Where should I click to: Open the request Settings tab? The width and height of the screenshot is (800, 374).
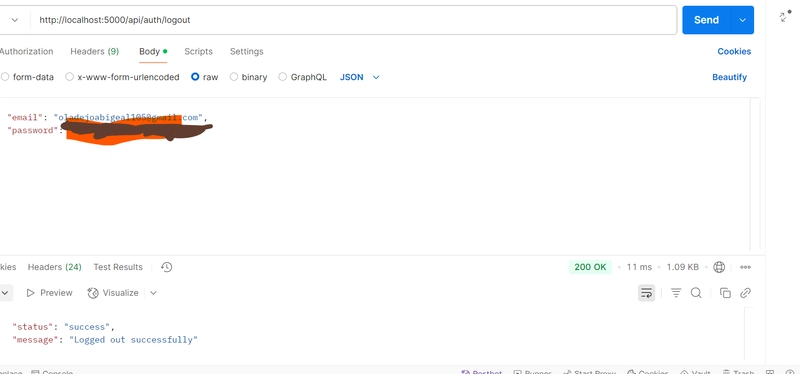246,52
